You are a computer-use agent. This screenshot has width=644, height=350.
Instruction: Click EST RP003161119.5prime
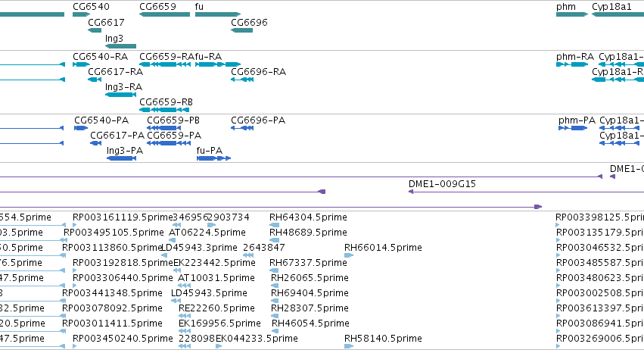[x=123, y=217]
